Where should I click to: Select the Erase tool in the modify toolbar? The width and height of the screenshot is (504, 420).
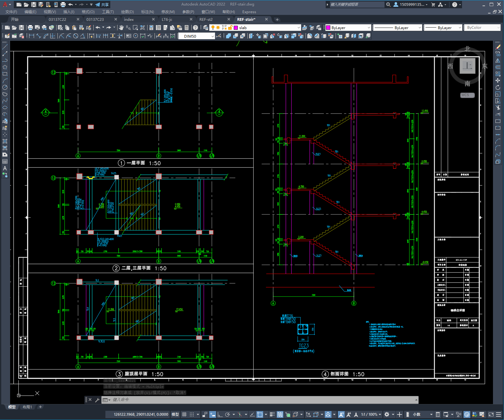click(498, 47)
